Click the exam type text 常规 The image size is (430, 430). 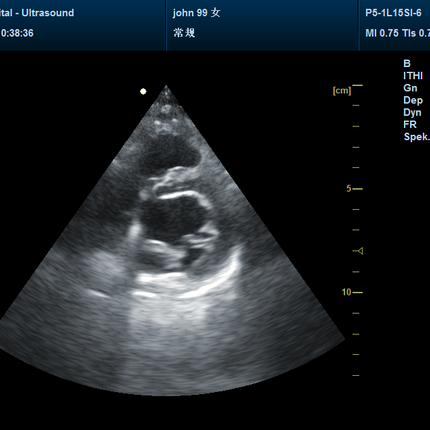pyautogui.click(x=184, y=33)
